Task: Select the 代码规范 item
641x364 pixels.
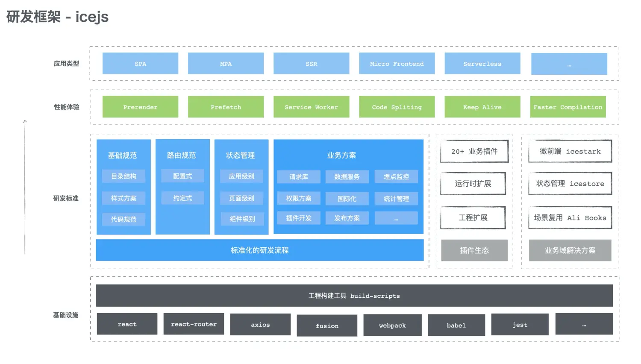Action: click(x=123, y=219)
